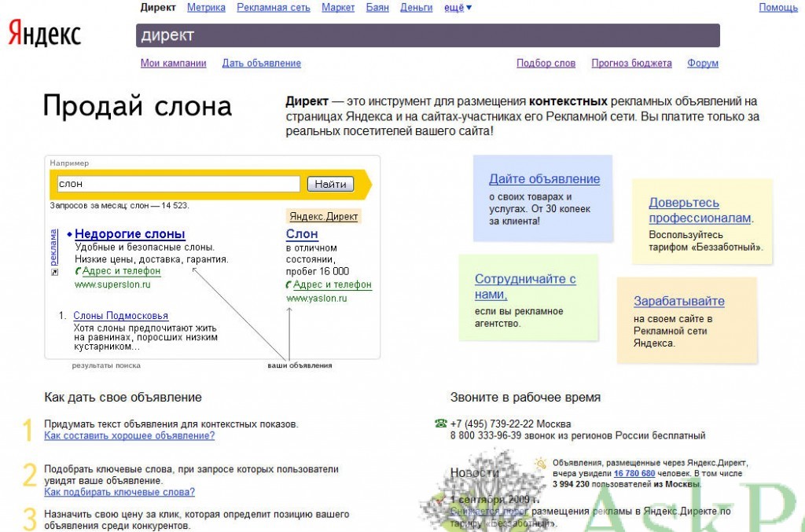The height and width of the screenshot is (532, 805).
Task: Click the Дать объявление link under the header
Action: [x=262, y=63]
